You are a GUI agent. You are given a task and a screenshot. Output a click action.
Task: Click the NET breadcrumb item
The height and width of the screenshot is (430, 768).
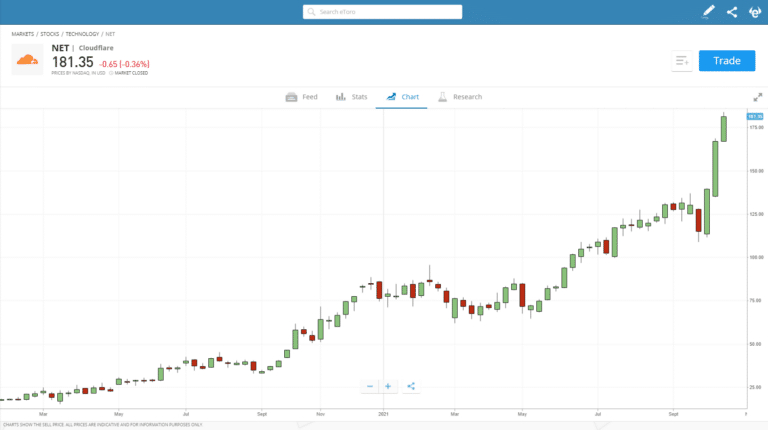click(x=110, y=34)
